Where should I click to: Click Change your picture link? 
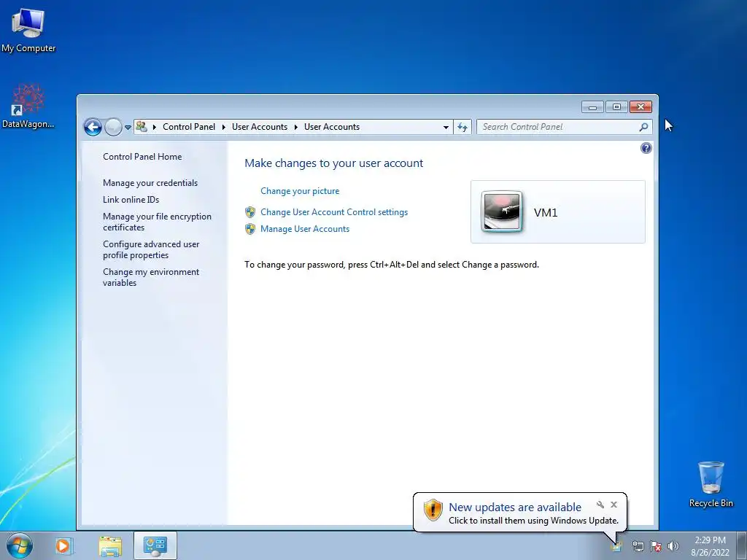[300, 191]
